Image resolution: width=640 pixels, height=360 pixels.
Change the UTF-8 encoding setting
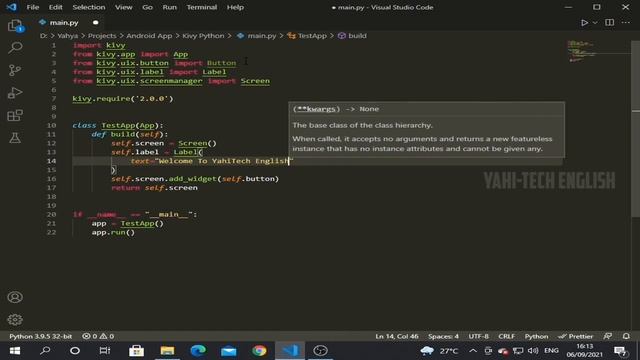(478, 336)
